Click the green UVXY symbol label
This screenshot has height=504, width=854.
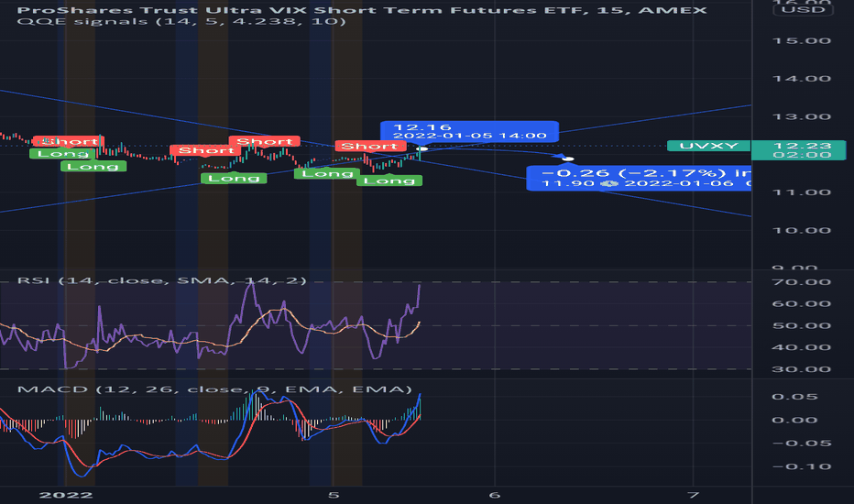pos(708,146)
